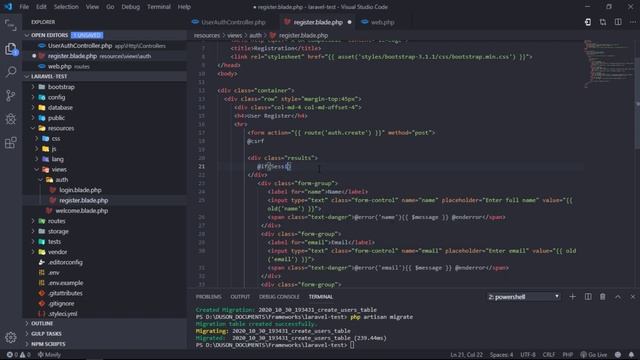This screenshot has height=360, width=640.
Task: Select powershell terminal dropdown
Action: click(523, 297)
